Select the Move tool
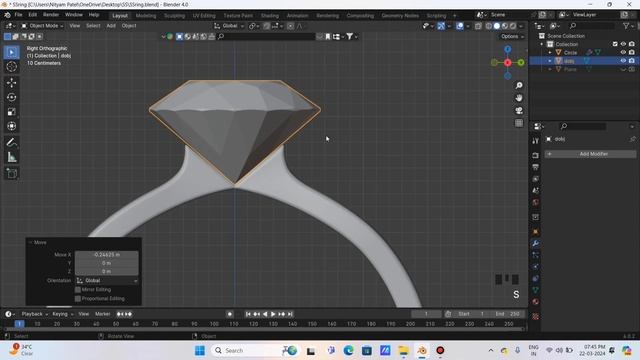 point(11,82)
